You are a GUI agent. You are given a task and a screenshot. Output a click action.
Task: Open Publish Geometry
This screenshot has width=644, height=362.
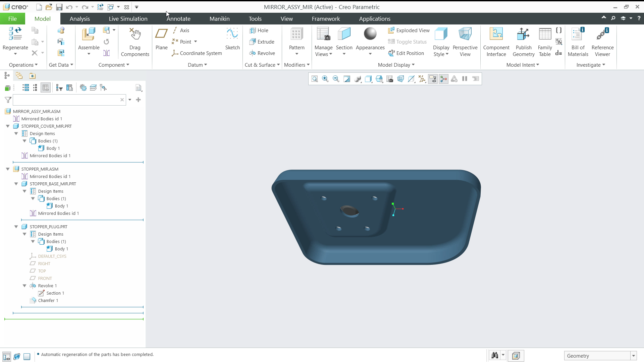(523, 42)
